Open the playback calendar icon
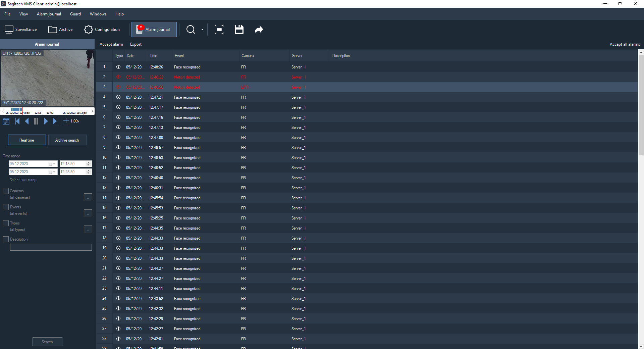Image resolution: width=644 pixels, height=349 pixels. click(x=6, y=121)
